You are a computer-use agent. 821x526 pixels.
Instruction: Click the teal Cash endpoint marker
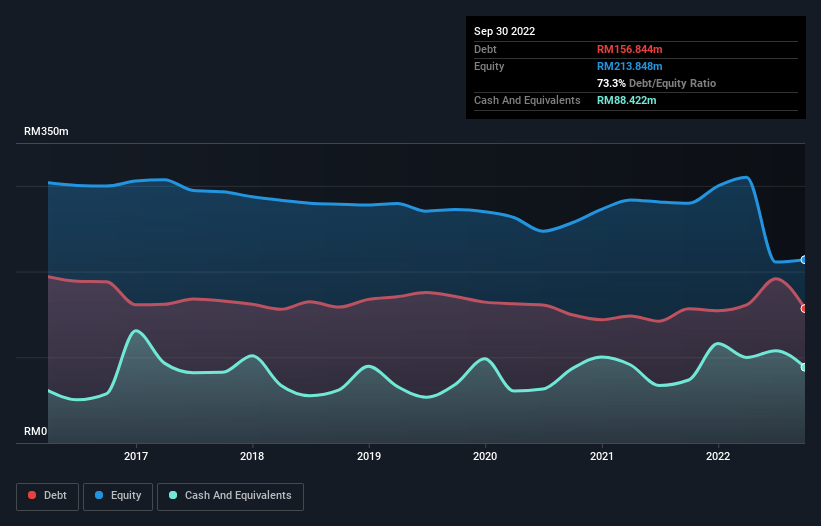pos(804,367)
